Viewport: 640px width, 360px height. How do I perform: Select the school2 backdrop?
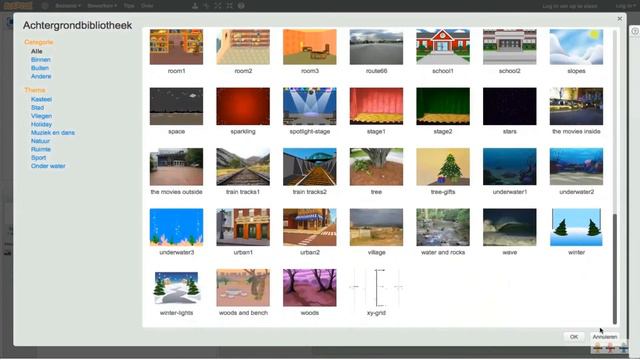point(510,47)
